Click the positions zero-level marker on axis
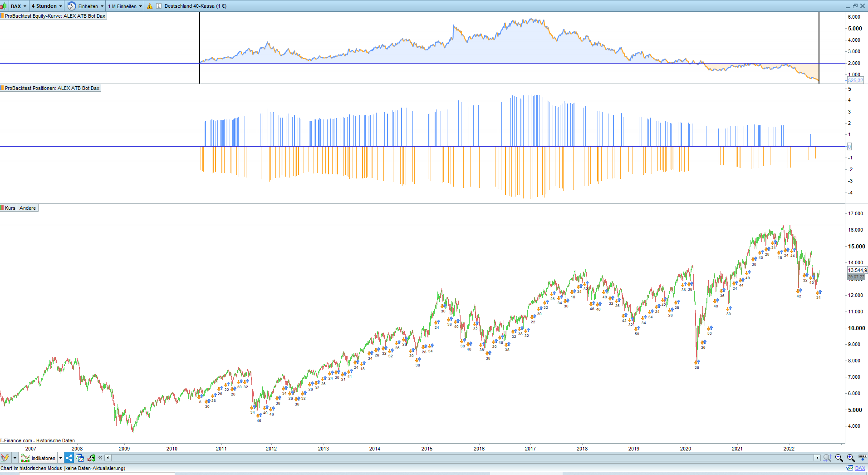The width and height of the screenshot is (868, 475). 849,146
